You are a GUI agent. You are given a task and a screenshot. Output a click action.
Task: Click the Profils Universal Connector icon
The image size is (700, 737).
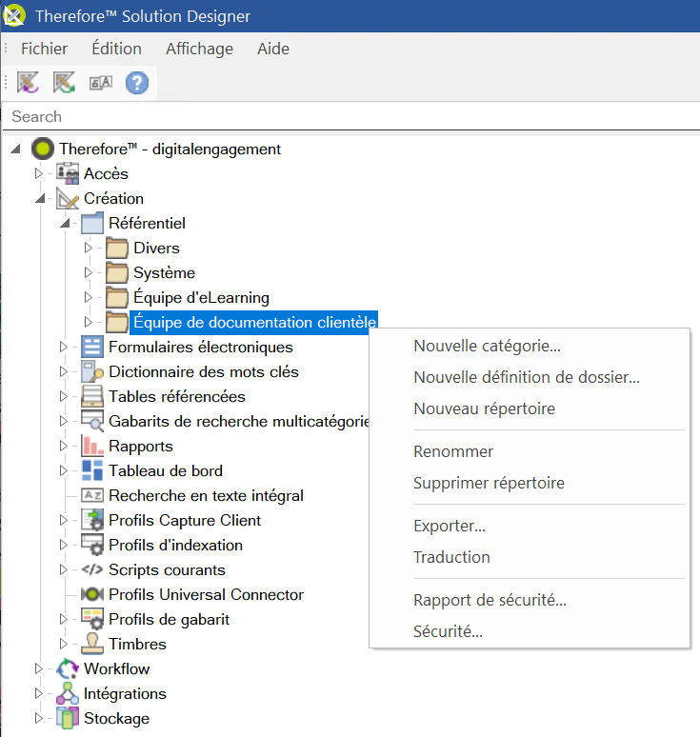point(92,594)
